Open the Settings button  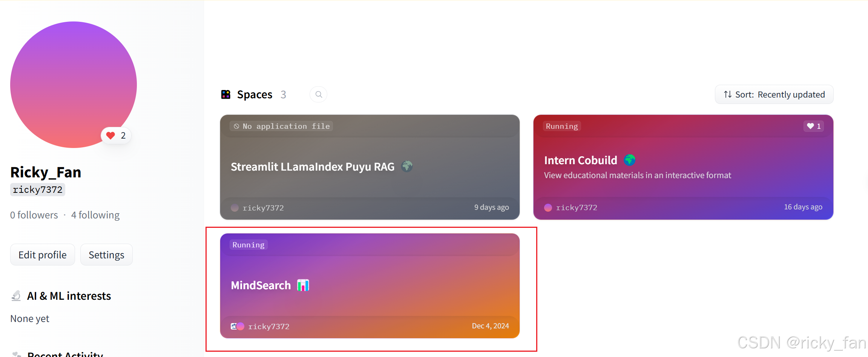[x=106, y=255]
